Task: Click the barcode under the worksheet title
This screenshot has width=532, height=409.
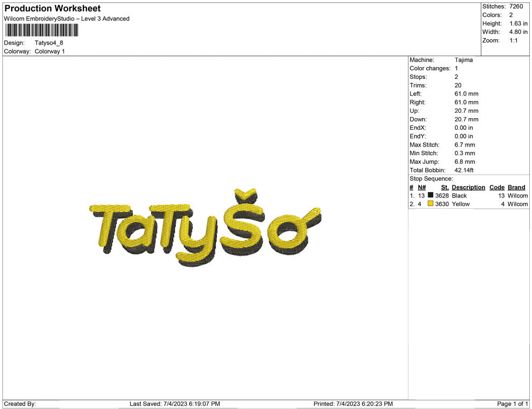Action: (x=42, y=30)
